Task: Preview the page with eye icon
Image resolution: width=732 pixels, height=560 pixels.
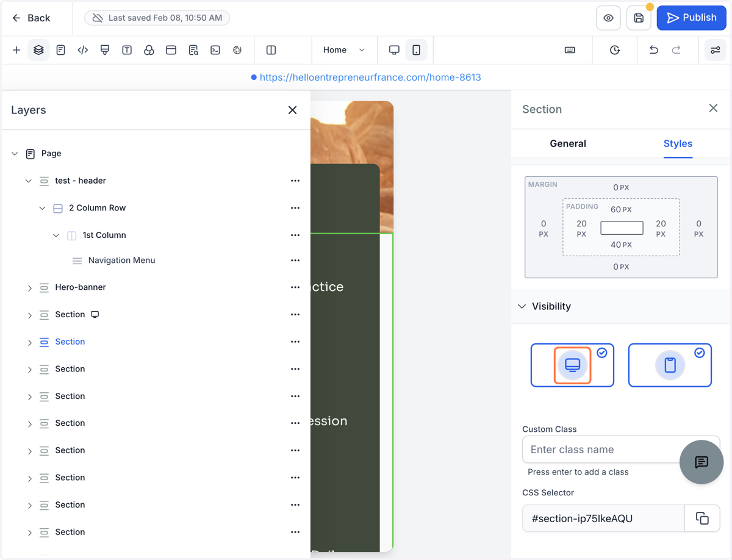Action: pos(608,18)
